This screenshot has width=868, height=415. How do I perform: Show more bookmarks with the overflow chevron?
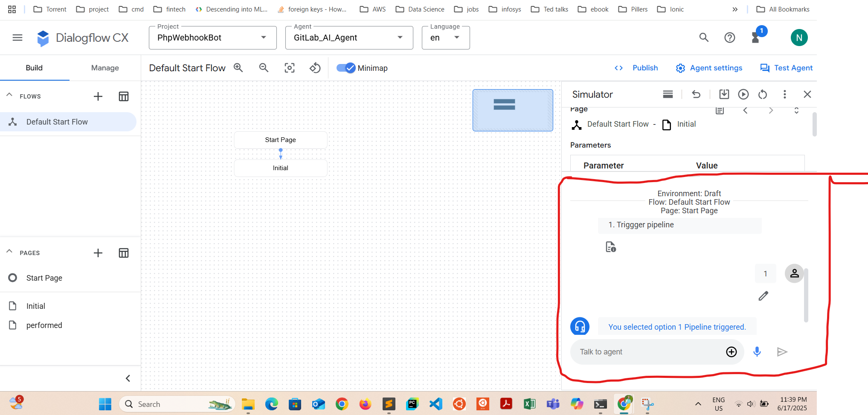coord(735,9)
